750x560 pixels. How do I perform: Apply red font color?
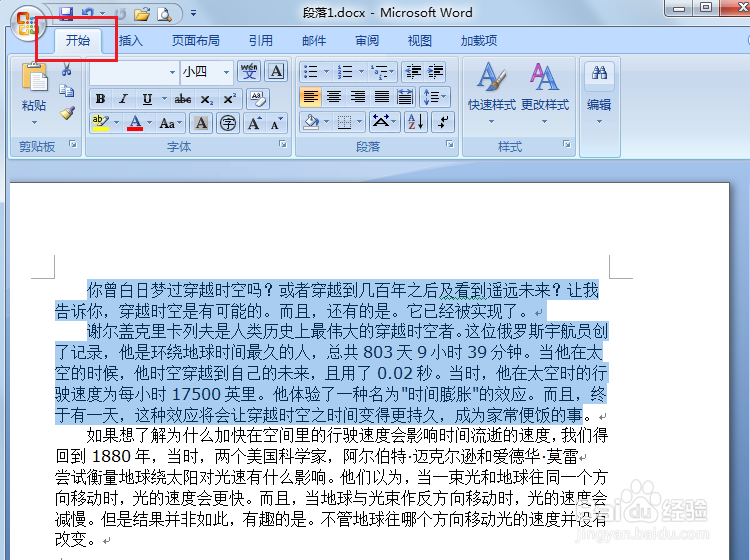point(135,123)
